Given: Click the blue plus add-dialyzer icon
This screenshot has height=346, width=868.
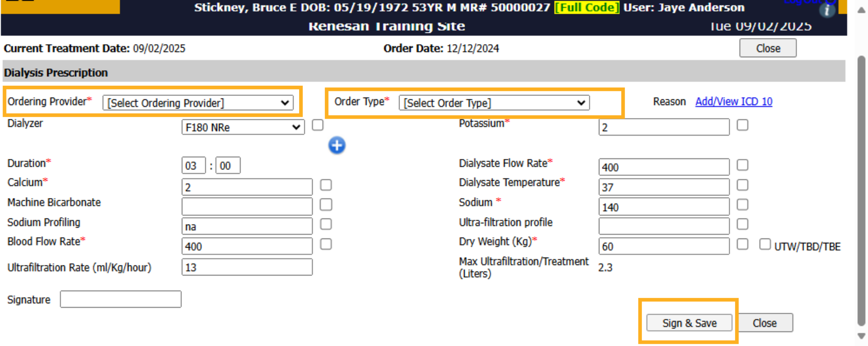Looking at the screenshot, I should 337,145.
